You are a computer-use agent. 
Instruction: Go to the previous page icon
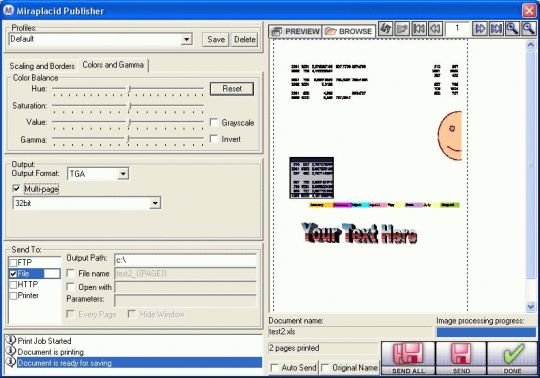click(x=435, y=29)
